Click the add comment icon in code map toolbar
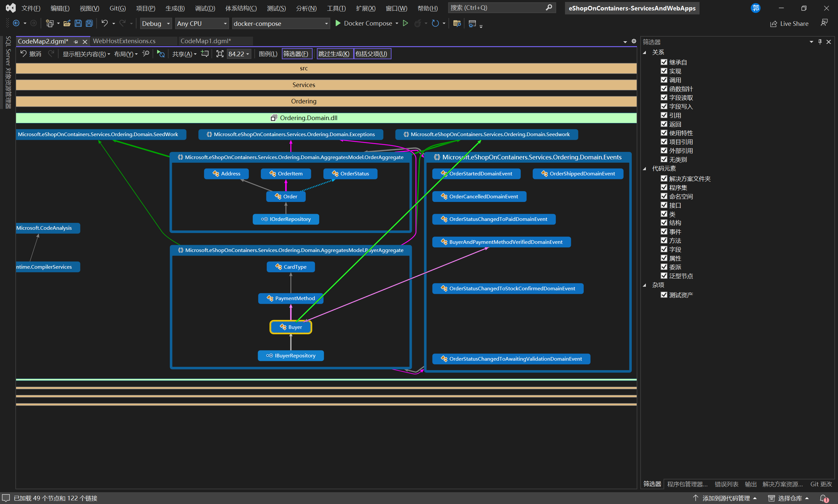838x504 pixels. click(x=205, y=54)
